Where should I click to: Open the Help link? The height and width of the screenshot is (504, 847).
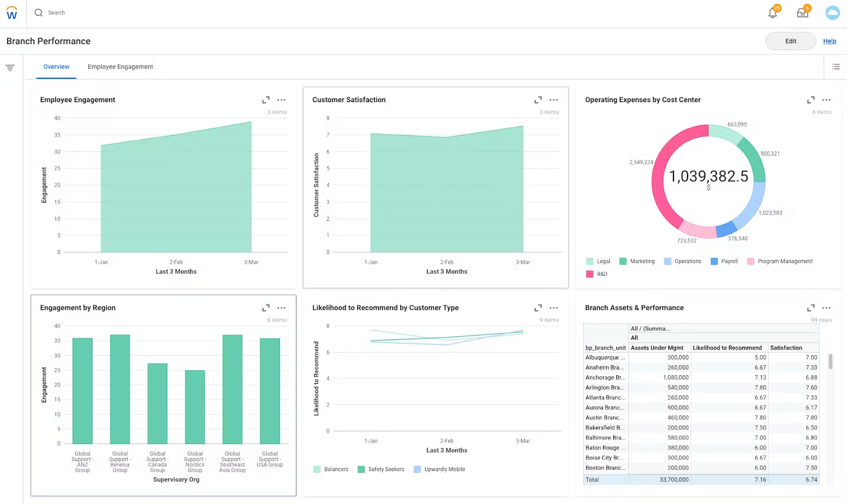(830, 41)
